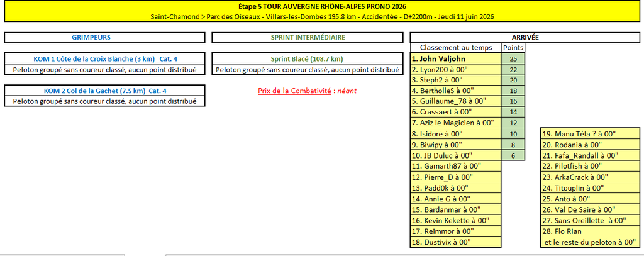Select the GRIMPEURS header cell
This screenshot has width=644, height=256.
[105, 37]
